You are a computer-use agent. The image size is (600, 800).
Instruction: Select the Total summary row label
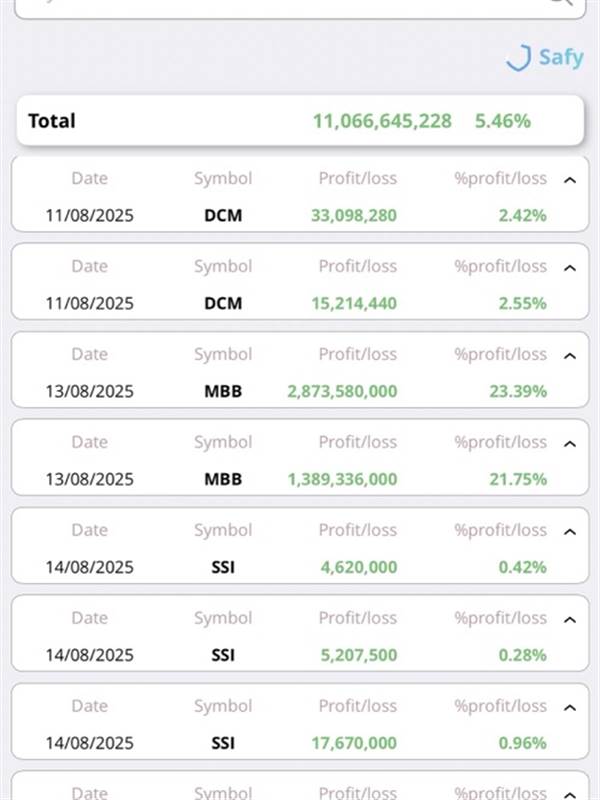52,121
